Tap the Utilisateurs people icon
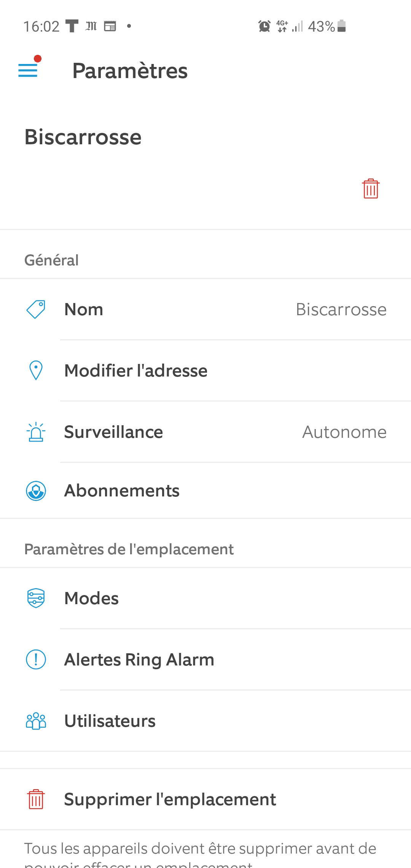The image size is (411, 868). tap(36, 721)
